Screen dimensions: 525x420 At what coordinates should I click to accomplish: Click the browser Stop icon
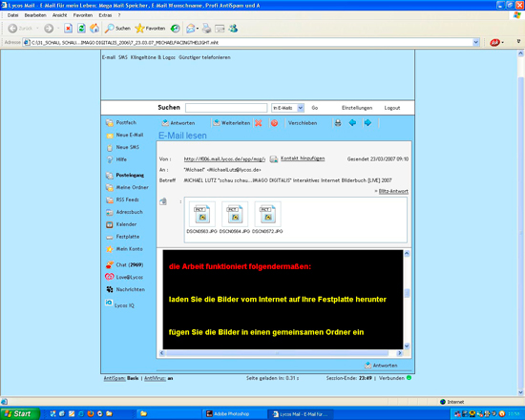pyautogui.click(x=69, y=29)
